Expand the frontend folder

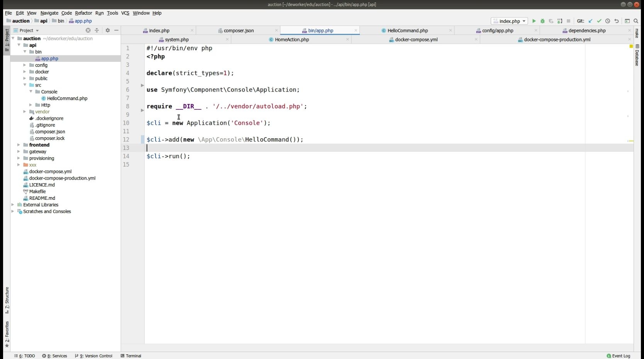pos(19,145)
